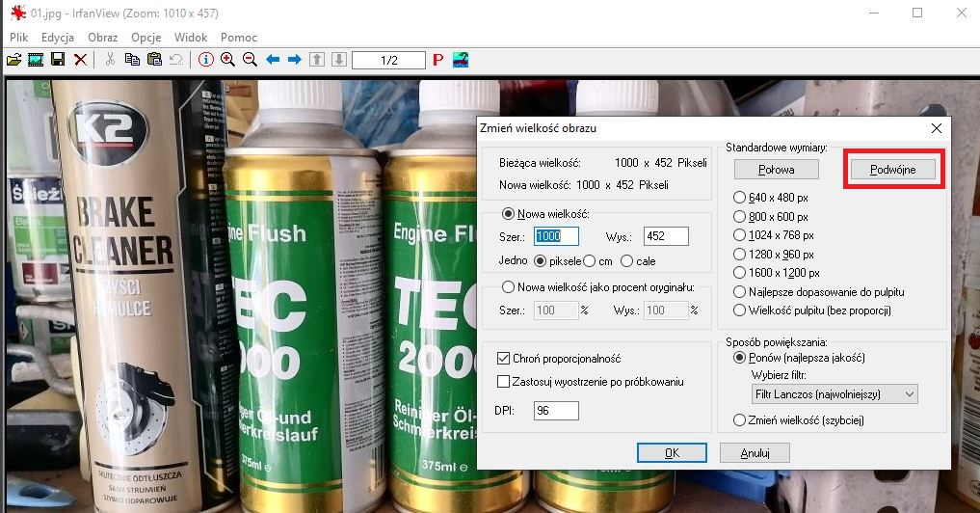The width and height of the screenshot is (980, 513).
Task: Click the Szer. pixel width field
Action: (x=556, y=236)
